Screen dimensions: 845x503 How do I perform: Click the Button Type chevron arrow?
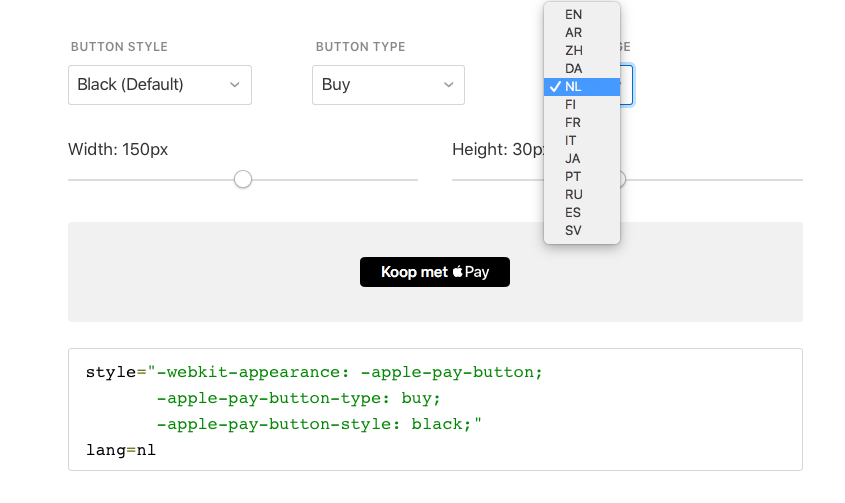tap(448, 85)
